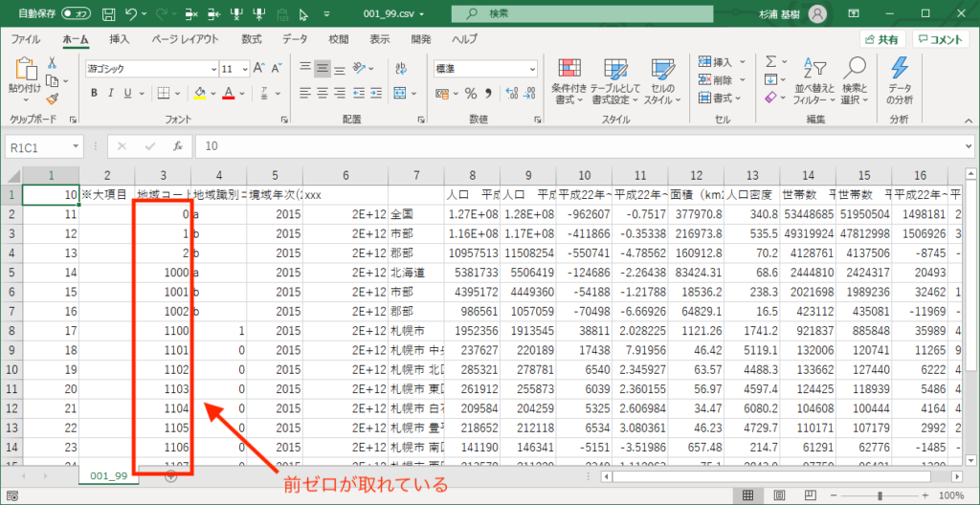
Task: Click the Paste (貼り付け) clipboard icon
Action: click(x=25, y=71)
